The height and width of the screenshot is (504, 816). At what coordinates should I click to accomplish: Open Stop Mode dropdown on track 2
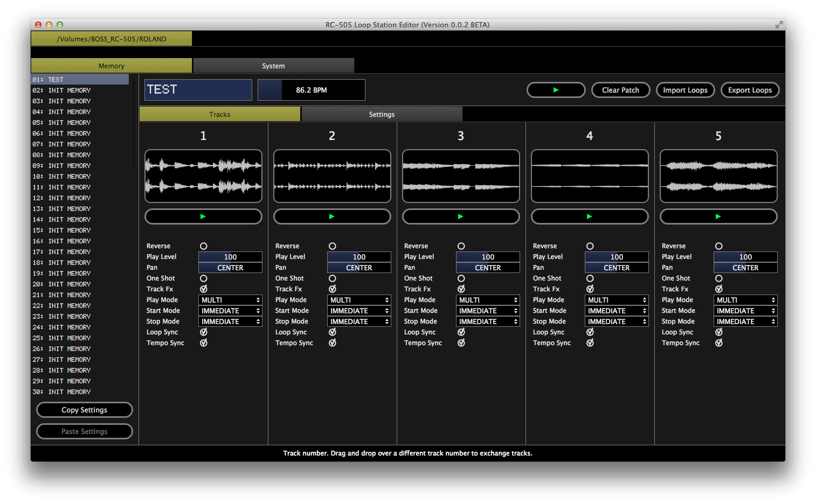click(359, 321)
